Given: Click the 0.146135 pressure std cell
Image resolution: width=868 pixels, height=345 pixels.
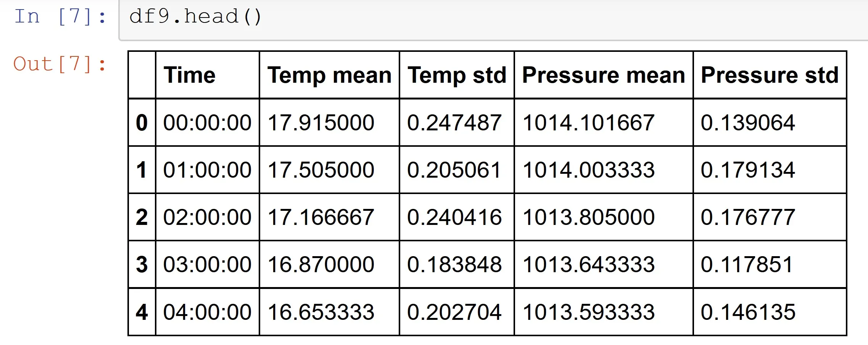Looking at the screenshot, I should (748, 312).
